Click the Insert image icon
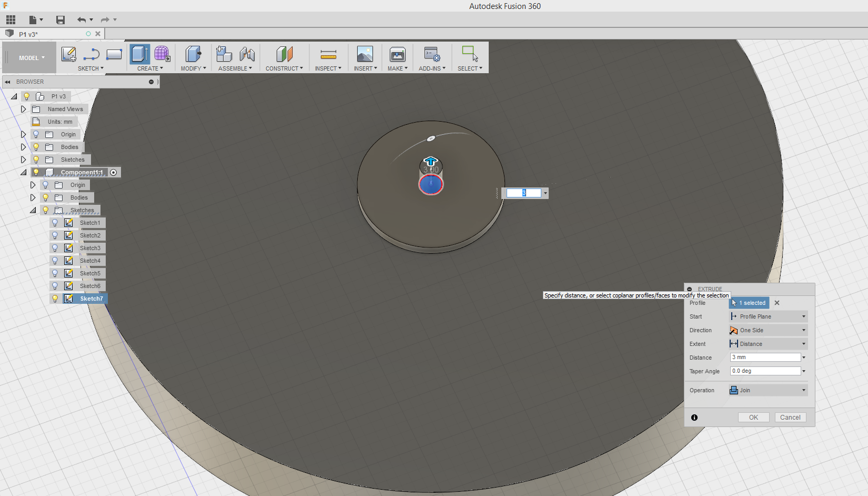Viewport: 868px width, 496px height. click(x=365, y=54)
